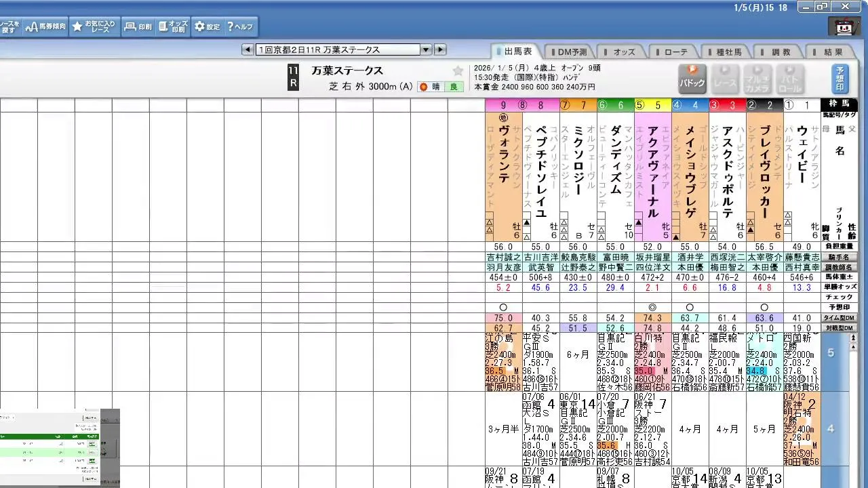Image resolution: width=868 pixels, height=488 pixels.
Task: Expand the race selector dropdown arrow
Action: pos(426,49)
